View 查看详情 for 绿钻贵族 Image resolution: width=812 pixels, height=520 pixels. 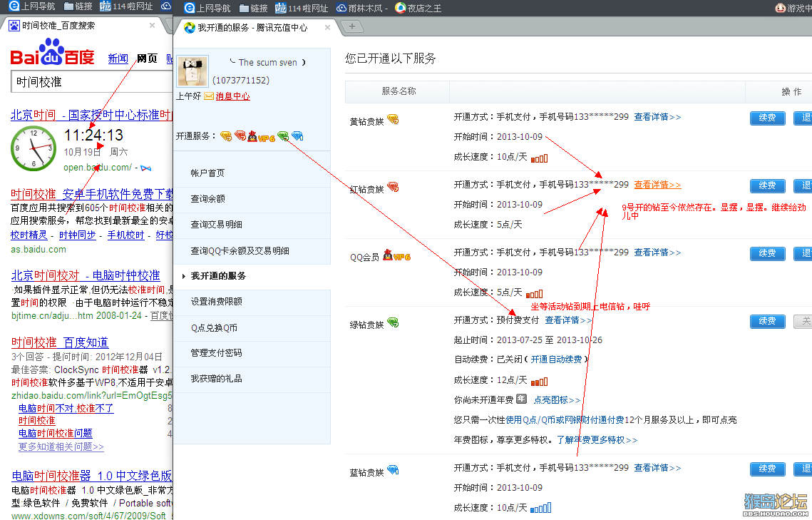(x=568, y=320)
